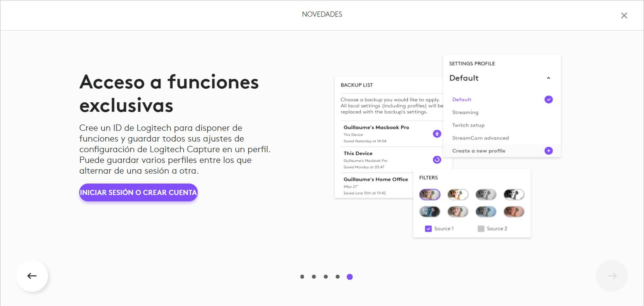Viewport: 644px width, 306px height.
Task: Select the StreamCam advanced profile
Action: pos(480,138)
